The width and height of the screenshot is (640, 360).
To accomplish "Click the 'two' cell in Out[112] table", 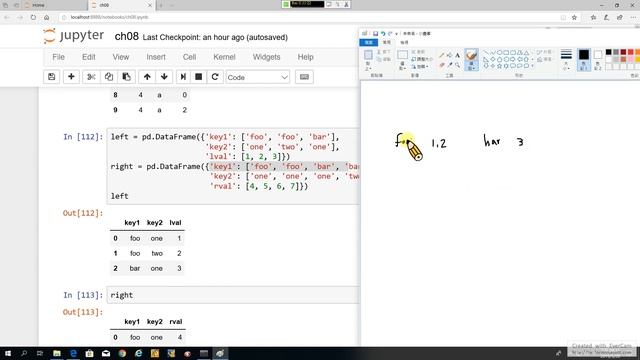I will click(157, 253).
